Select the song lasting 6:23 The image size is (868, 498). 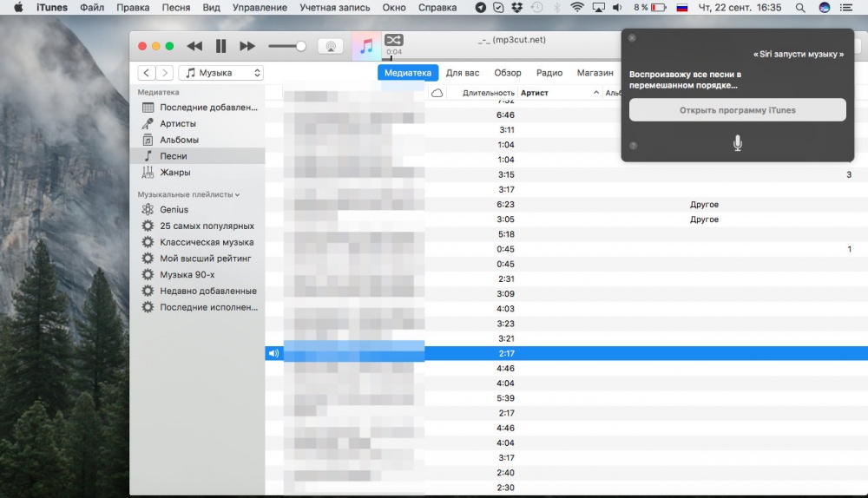[566, 204]
